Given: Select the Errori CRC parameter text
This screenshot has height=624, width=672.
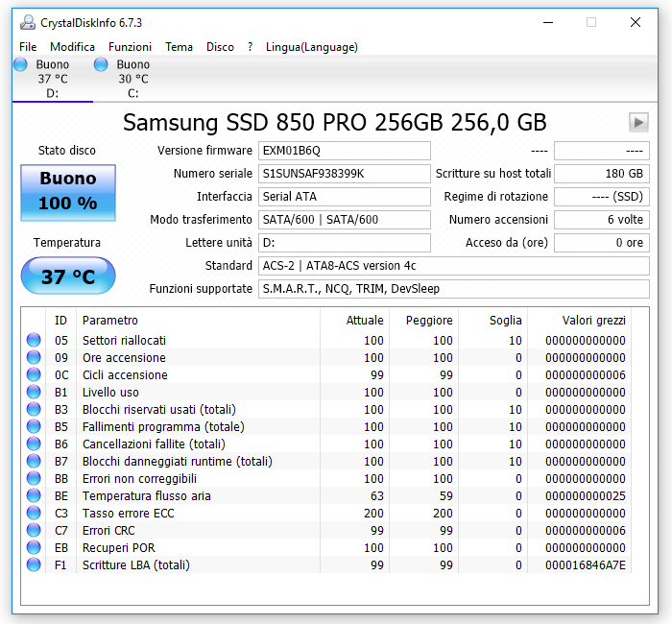Looking at the screenshot, I should 108,531.
